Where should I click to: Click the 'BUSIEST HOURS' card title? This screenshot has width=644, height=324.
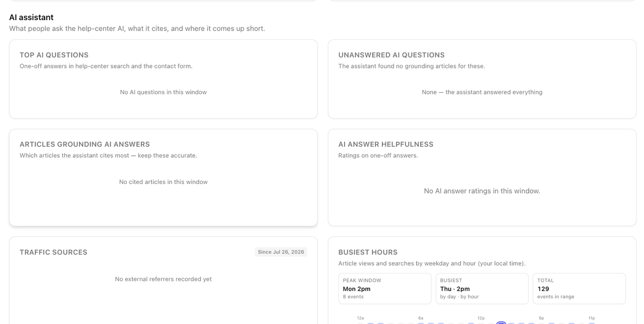tap(368, 252)
